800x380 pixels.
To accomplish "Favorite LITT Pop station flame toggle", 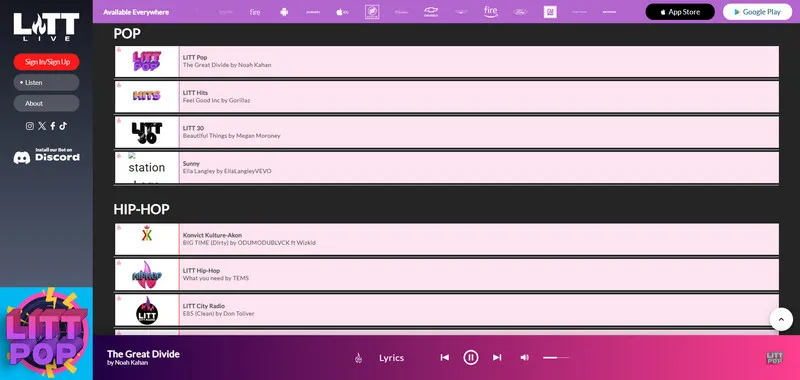I will point(119,49).
